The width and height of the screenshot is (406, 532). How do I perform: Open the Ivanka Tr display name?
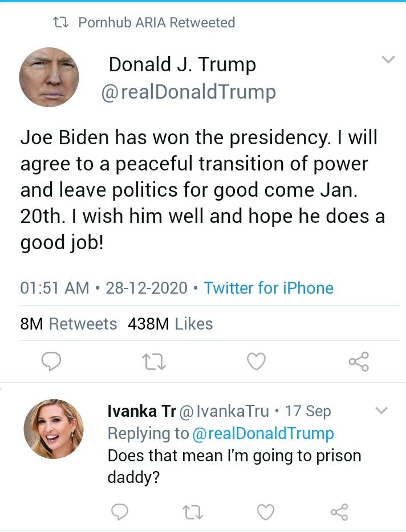tap(142, 411)
